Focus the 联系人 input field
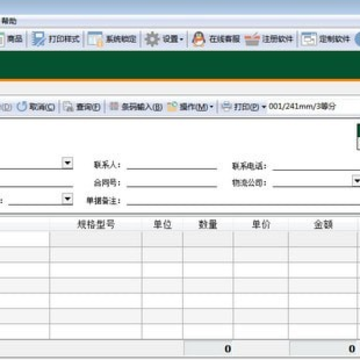This screenshot has height=360, width=360. pos(172,165)
